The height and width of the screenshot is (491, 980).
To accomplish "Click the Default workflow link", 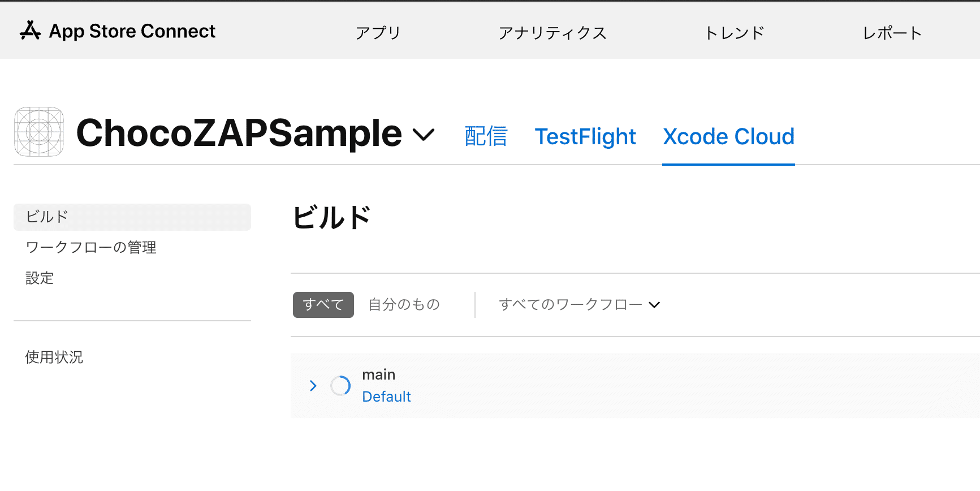I will coord(386,397).
